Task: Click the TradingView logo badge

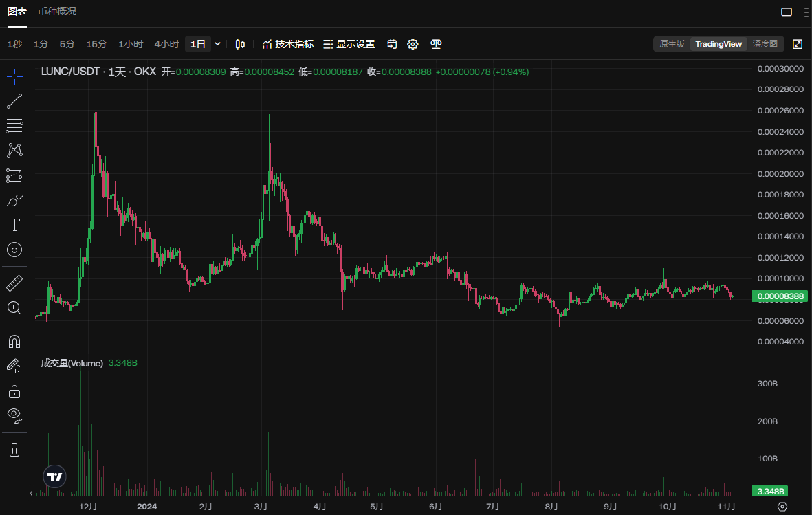Action: click(54, 476)
